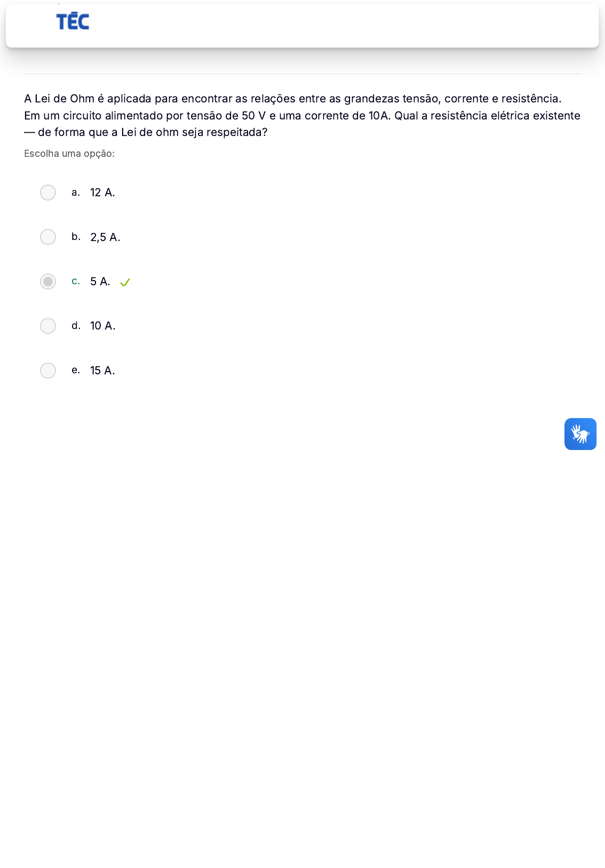Click the "15 A." answer text
Viewport: 605px width, 868px height.
pyautogui.click(x=102, y=371)
